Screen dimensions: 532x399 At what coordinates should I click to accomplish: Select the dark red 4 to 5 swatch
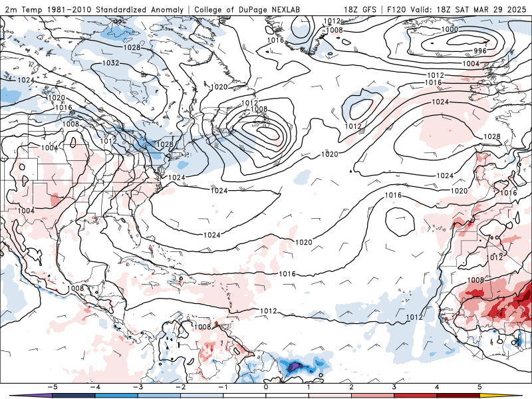(458, 396)
